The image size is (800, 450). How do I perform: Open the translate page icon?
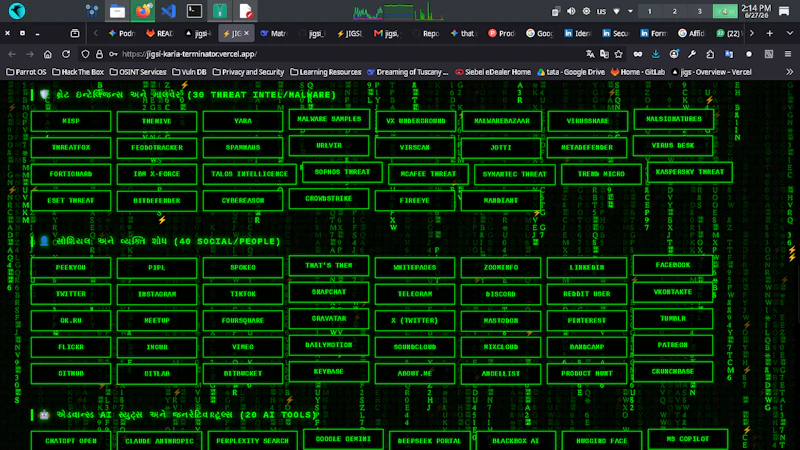point(590,54)
